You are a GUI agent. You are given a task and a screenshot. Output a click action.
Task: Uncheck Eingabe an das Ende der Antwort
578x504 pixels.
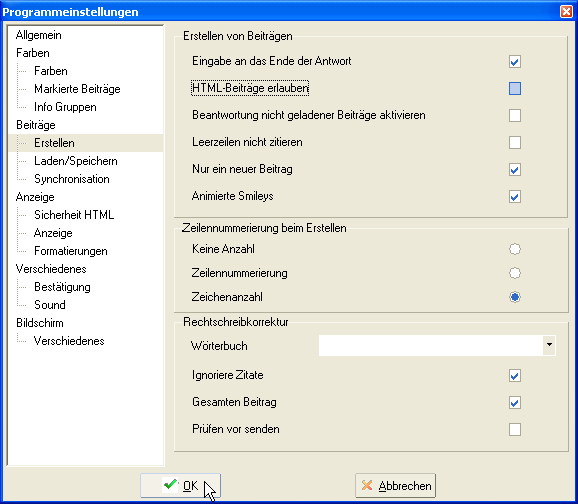click(x=515, y=62)
